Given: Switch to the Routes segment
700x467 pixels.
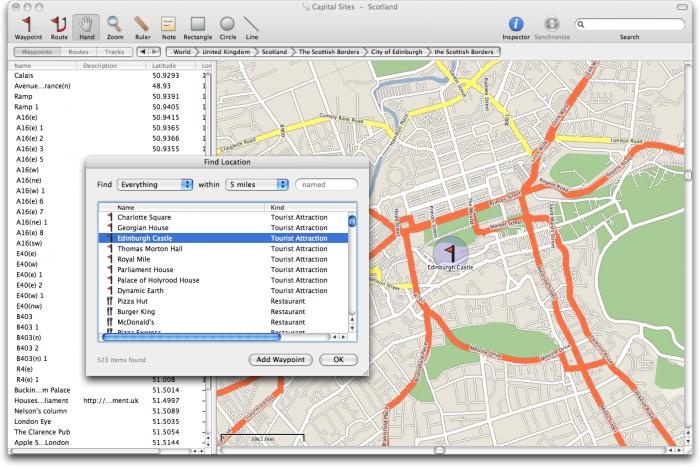Looking at the screenshot, I should coord(78,52).
